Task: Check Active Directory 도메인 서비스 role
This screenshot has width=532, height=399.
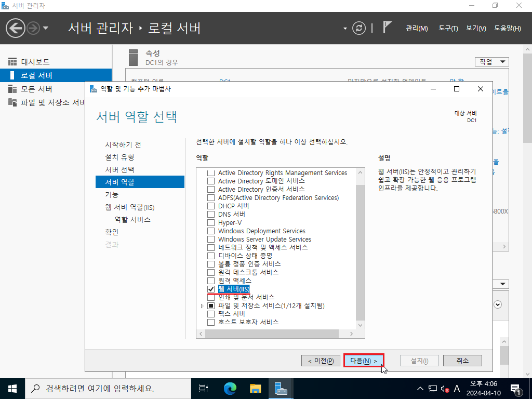Action: pyautogui.click(x=211, y=181)
